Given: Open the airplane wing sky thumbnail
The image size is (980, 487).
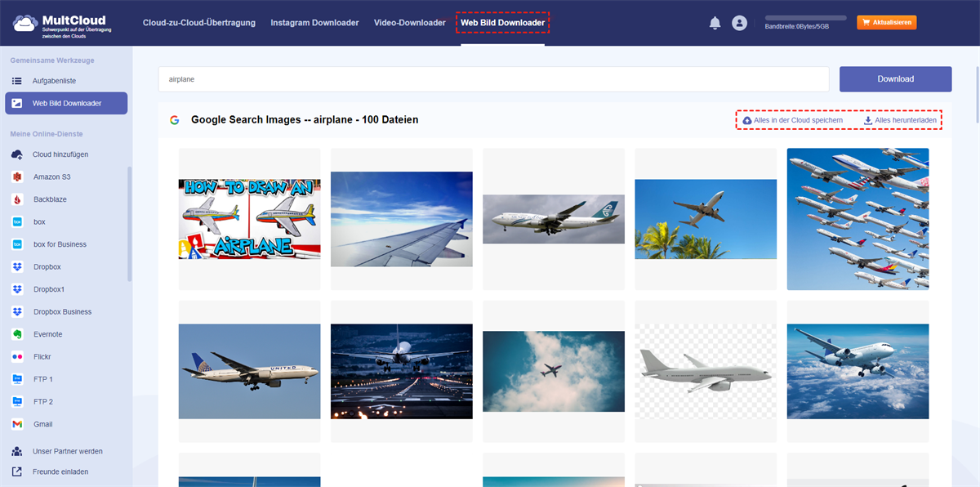Looking at the screenshot, I should tap(402, 219).
